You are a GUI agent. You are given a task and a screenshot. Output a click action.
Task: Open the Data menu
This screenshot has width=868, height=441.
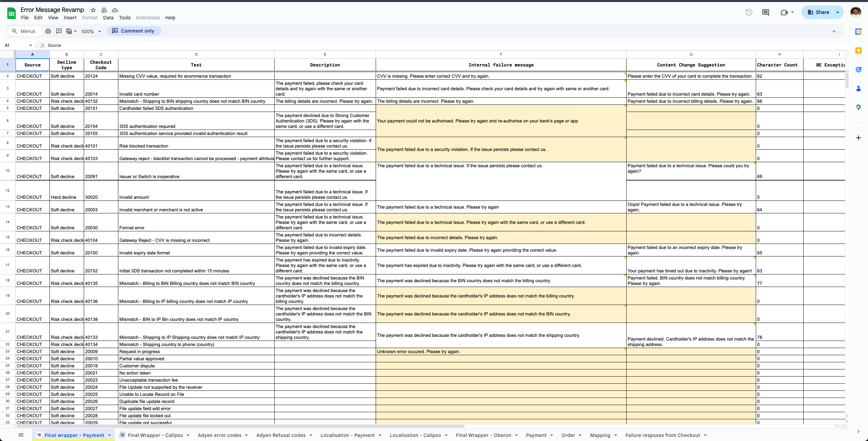108,18
